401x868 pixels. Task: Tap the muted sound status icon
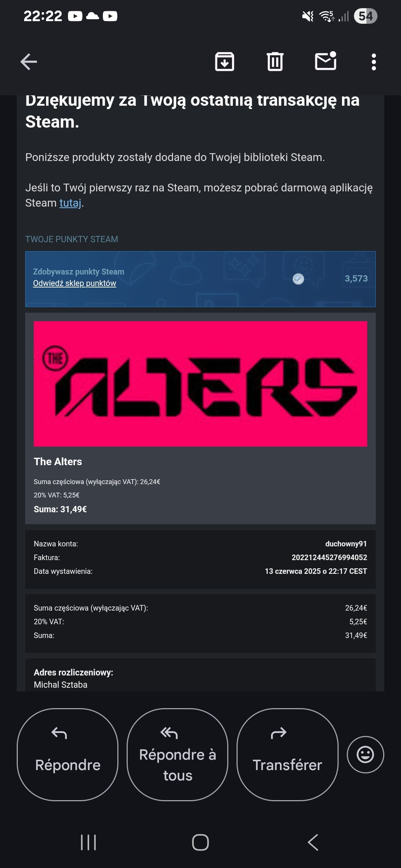[x=308, y=16]
